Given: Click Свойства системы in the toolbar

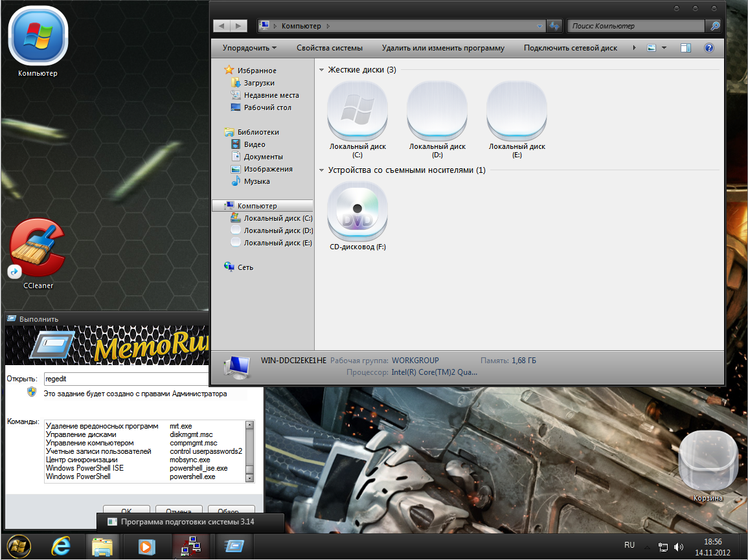Looking at the screenshot, I should (x=330, y=48).
